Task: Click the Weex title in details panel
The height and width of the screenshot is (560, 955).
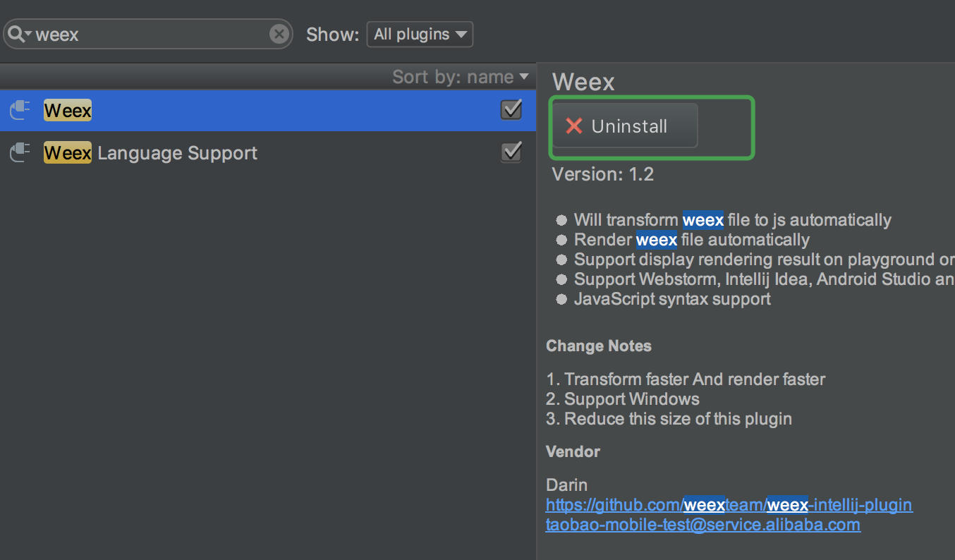Action: pos(584,82)
